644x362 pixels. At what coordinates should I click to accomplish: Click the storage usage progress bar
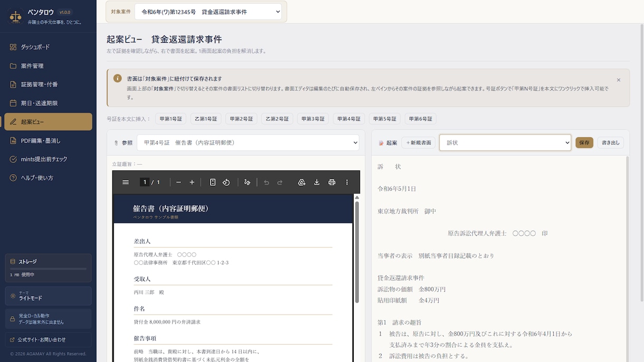pos(48,269)
